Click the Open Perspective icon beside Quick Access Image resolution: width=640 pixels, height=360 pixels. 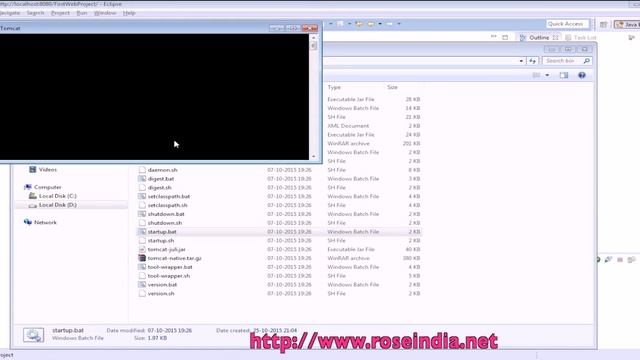coord(603,24)
